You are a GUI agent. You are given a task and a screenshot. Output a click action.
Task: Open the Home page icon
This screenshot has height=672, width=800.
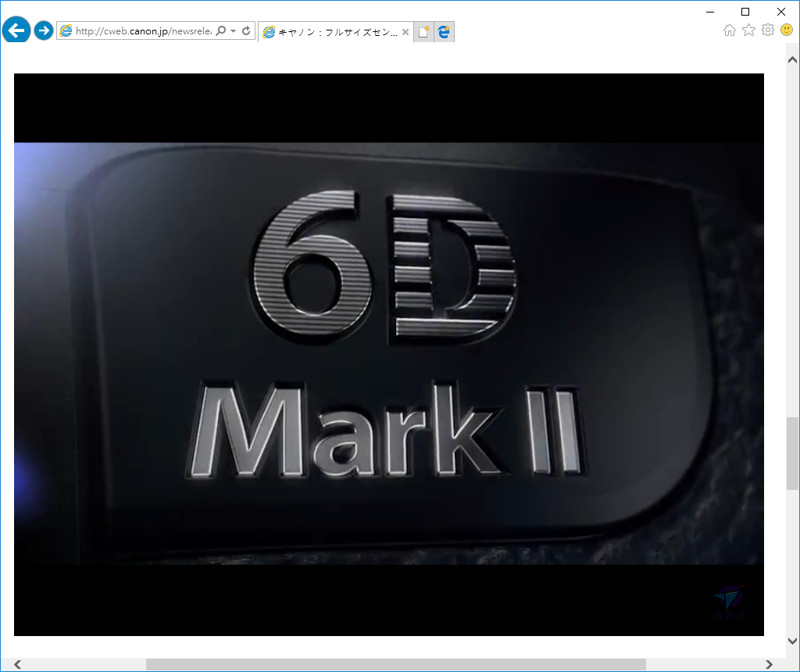pos(730,30)
